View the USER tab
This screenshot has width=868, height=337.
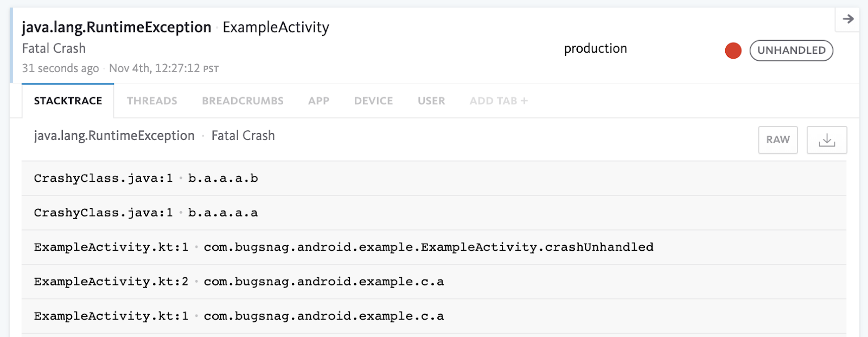tap(431, 101)
